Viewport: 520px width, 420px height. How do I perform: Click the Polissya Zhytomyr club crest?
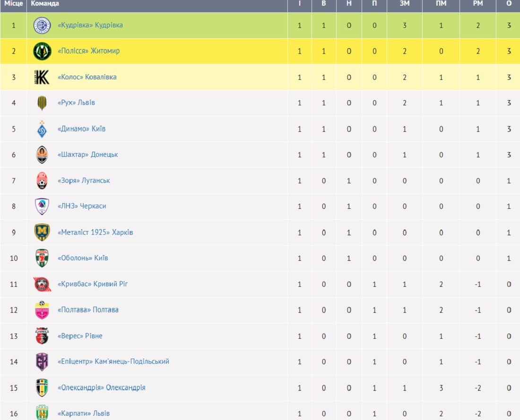pos(42,51)
